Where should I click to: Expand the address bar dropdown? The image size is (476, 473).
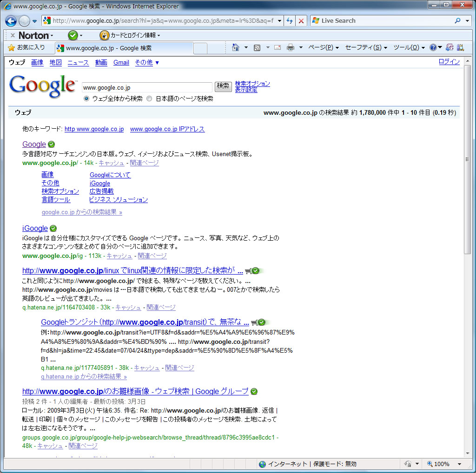(279, 21)
